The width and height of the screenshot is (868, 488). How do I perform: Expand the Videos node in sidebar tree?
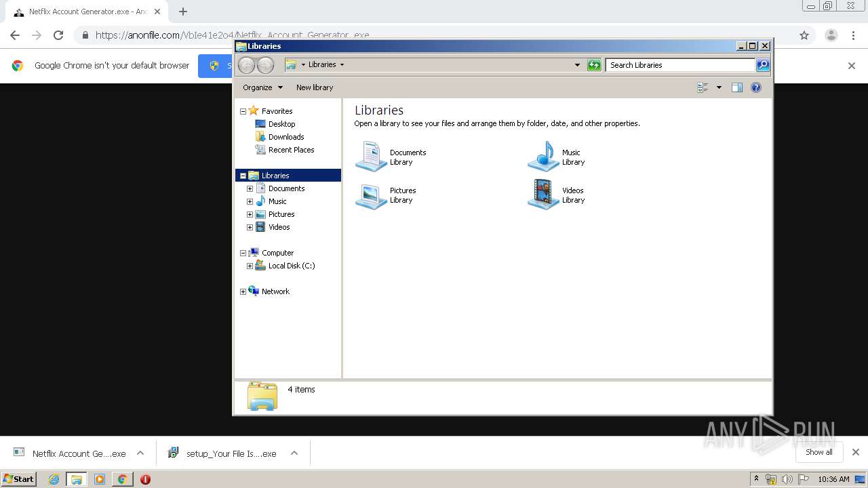pos(250,227)
